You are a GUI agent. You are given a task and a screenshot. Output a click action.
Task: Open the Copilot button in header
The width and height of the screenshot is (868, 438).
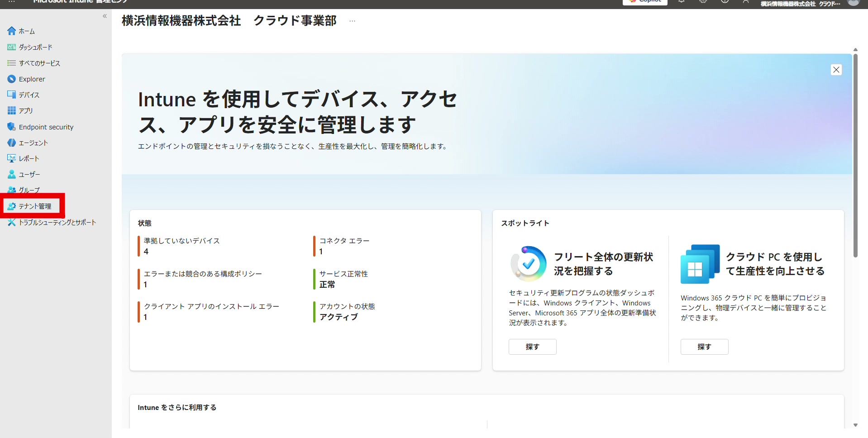[x=645, y=2]
